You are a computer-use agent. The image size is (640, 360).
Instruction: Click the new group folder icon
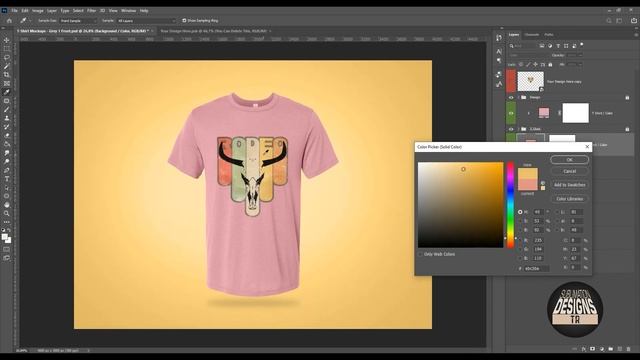(x=611, y=349)
